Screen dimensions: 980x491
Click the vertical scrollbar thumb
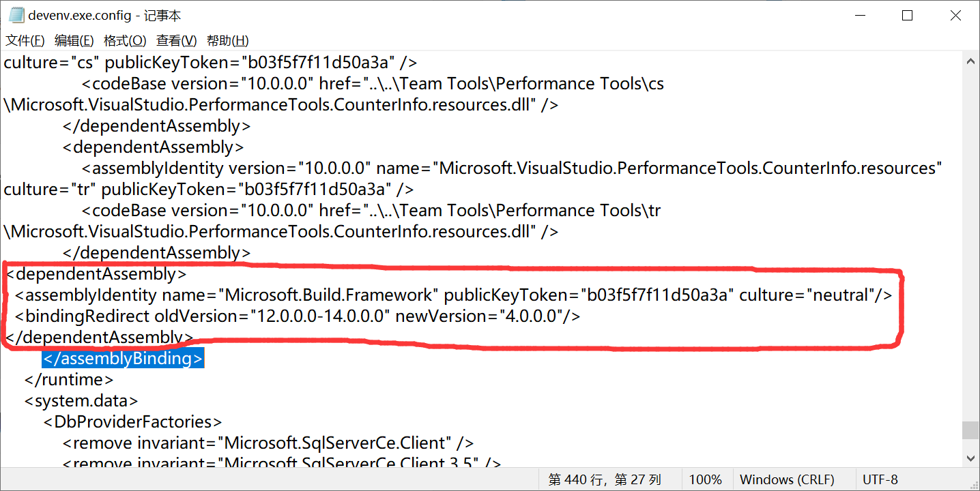click(x=970, y=430)
